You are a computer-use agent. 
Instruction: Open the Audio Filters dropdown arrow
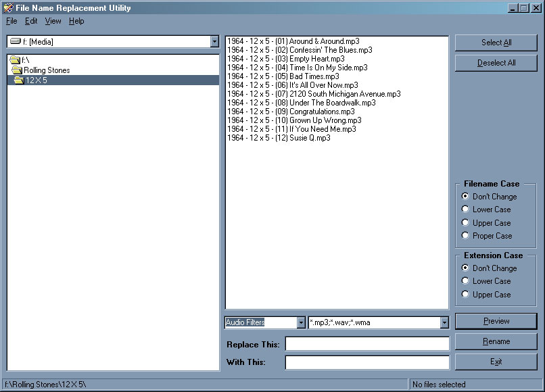(x=301, y=322)
